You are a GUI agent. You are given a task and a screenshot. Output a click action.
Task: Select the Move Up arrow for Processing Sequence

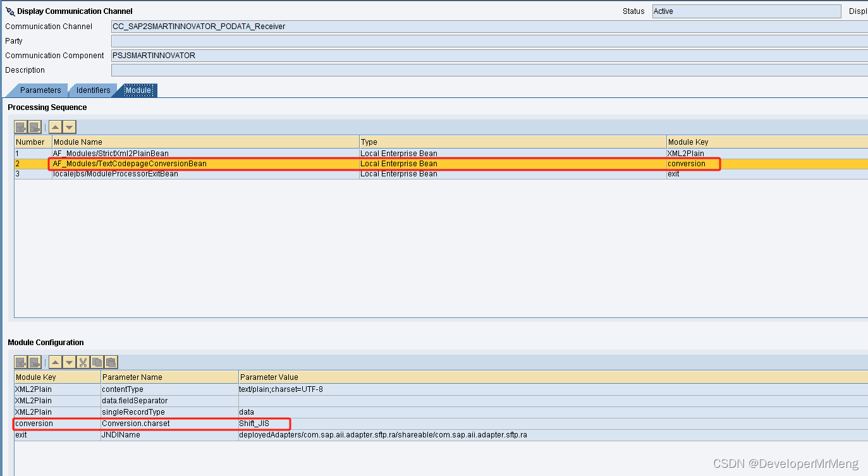[56, 126]
